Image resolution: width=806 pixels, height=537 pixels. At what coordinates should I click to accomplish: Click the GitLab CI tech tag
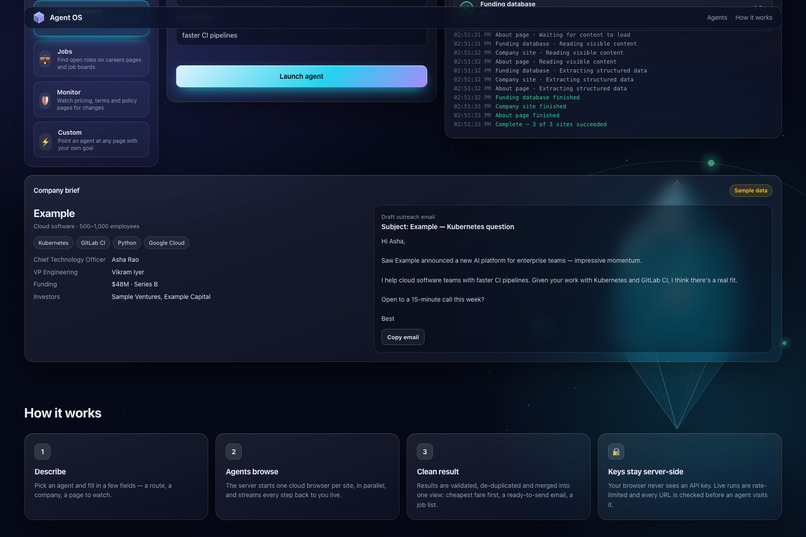(x=93, y=243)
